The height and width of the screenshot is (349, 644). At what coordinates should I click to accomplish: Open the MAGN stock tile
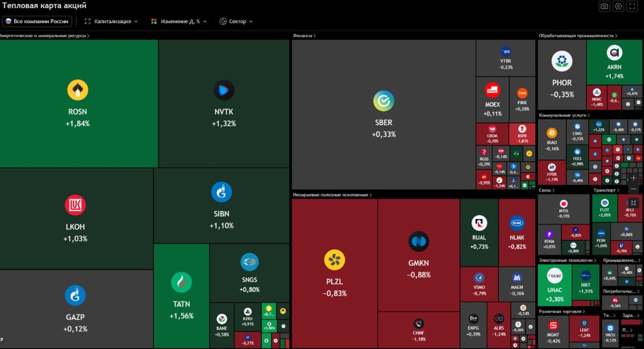point(517,284)
